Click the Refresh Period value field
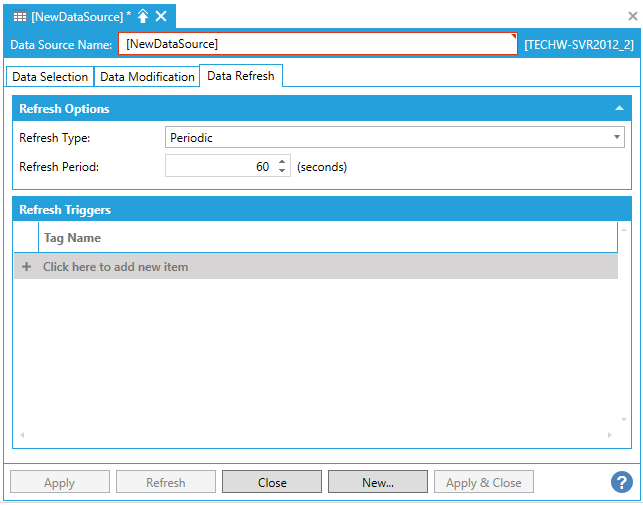The image size is (643, 505). pyautogui.click(x=220, y=167)
